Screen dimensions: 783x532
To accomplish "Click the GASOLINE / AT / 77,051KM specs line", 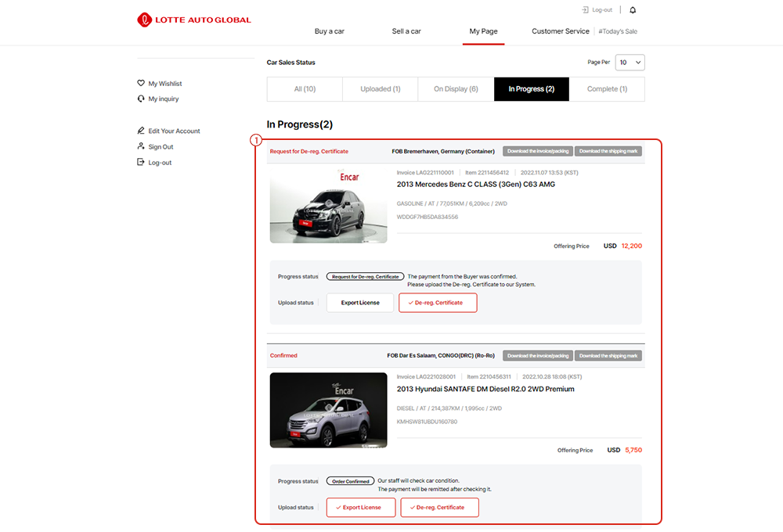I will [x=452, y=203].
